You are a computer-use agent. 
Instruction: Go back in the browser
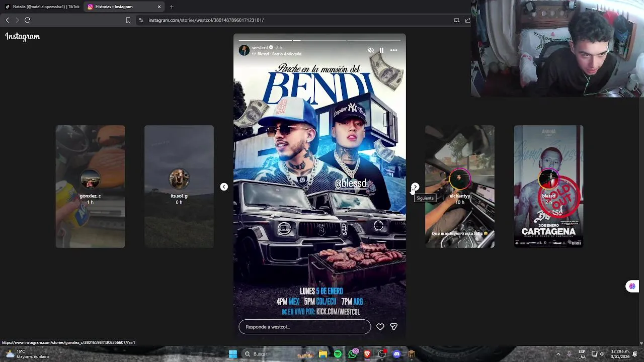pos(7,20)
